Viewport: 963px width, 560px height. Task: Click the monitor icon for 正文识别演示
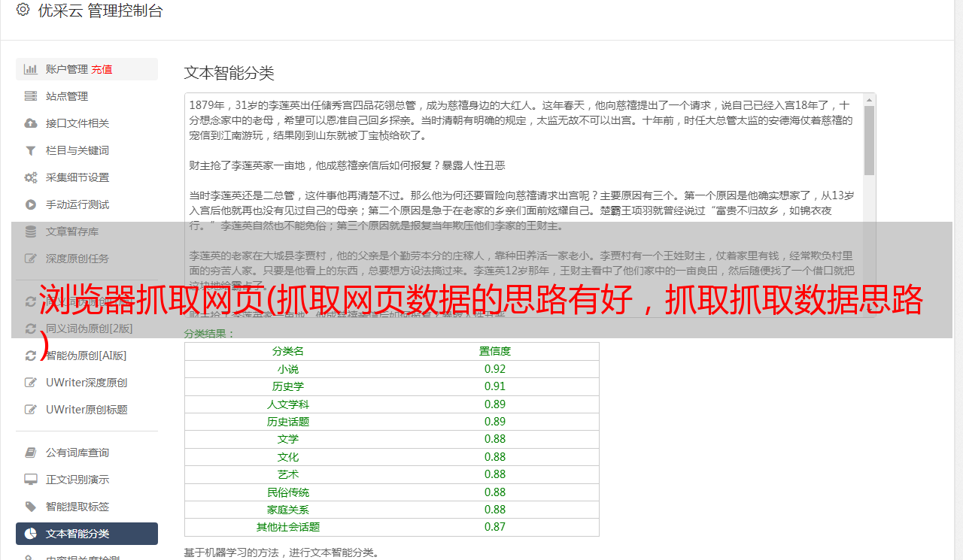click(x=31, y=480)
